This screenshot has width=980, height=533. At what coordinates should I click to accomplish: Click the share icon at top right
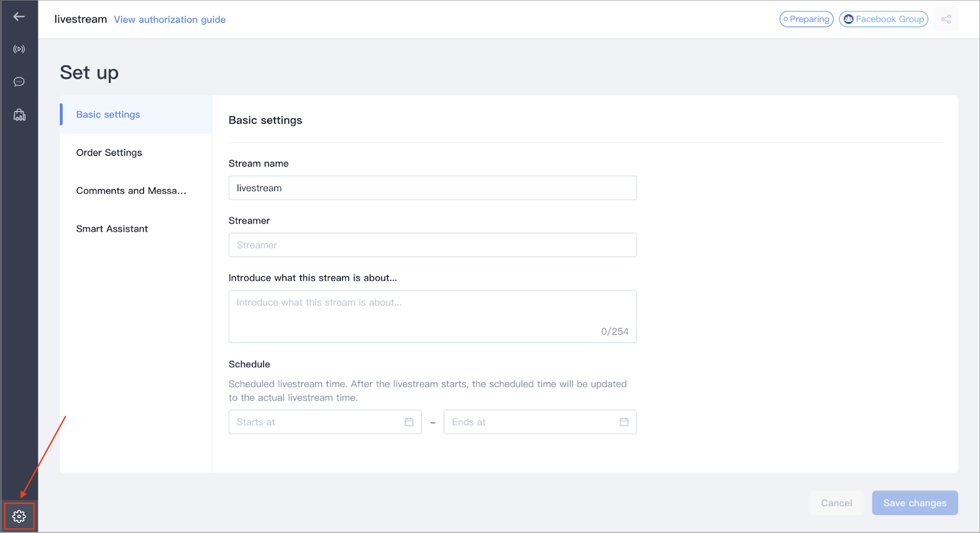click(x=946, y=20)
